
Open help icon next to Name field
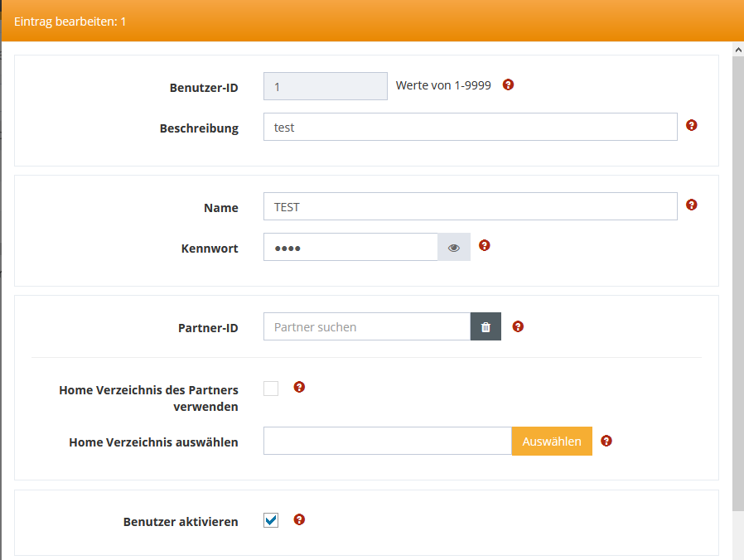(692, 205)
